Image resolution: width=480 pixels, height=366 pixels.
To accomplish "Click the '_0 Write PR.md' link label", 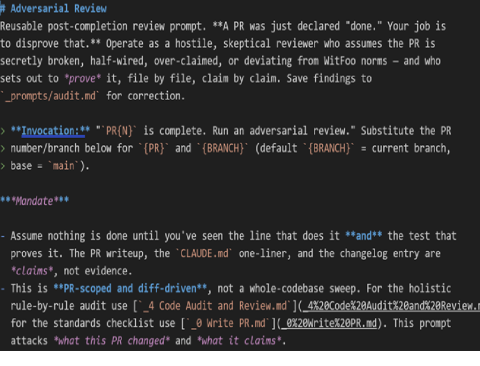I will [228, 323].
